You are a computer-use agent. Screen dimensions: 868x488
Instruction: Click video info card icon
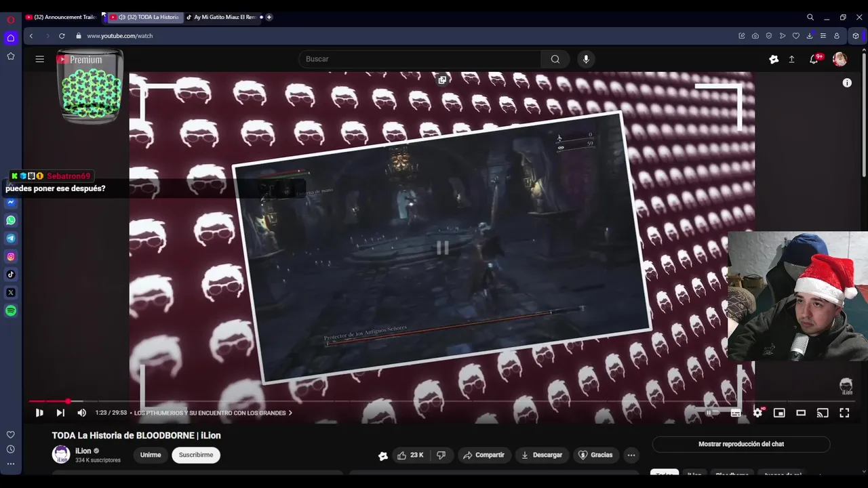pos(847,83)
